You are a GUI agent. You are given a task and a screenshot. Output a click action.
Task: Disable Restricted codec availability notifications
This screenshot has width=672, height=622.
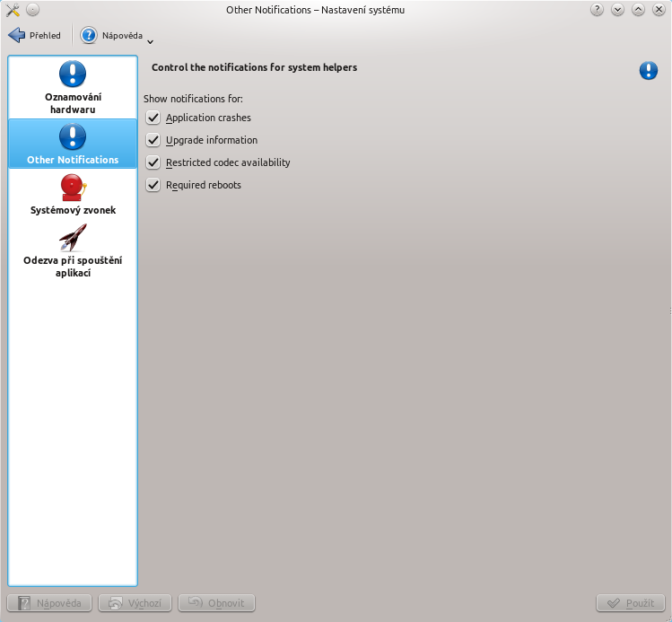[153, 162]
